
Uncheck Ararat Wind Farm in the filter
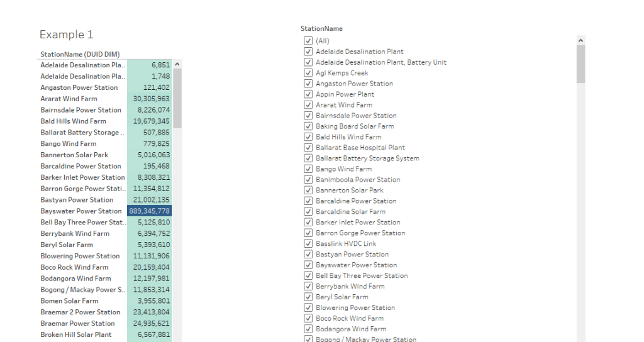coord(308,105)
